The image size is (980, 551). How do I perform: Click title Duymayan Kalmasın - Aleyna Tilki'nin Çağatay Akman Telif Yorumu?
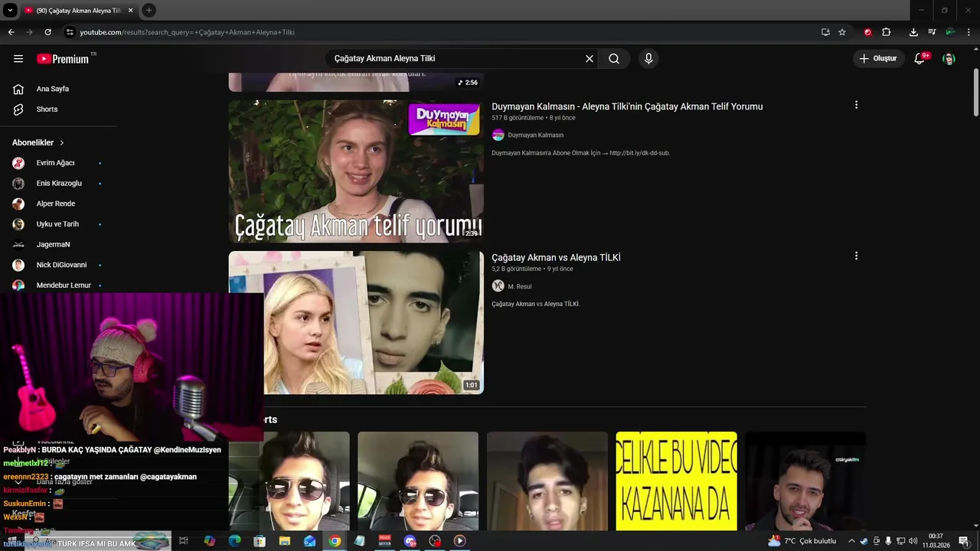pos(627,106)
